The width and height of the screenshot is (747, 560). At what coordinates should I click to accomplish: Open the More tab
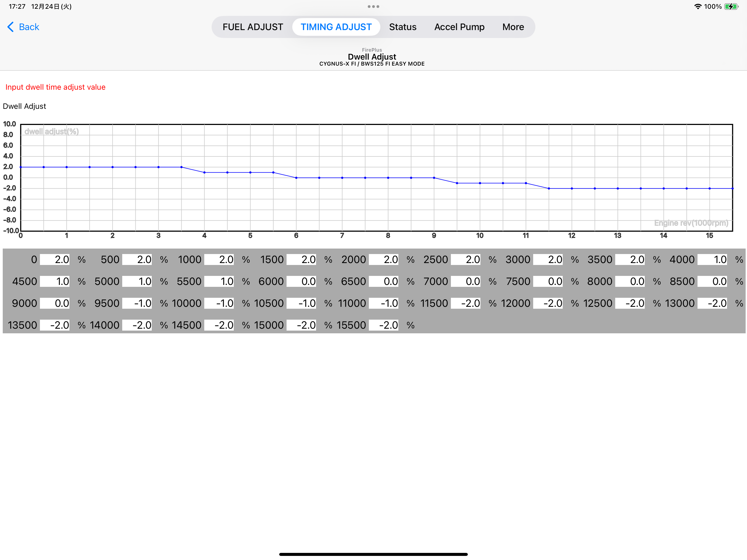coord(513,27)
